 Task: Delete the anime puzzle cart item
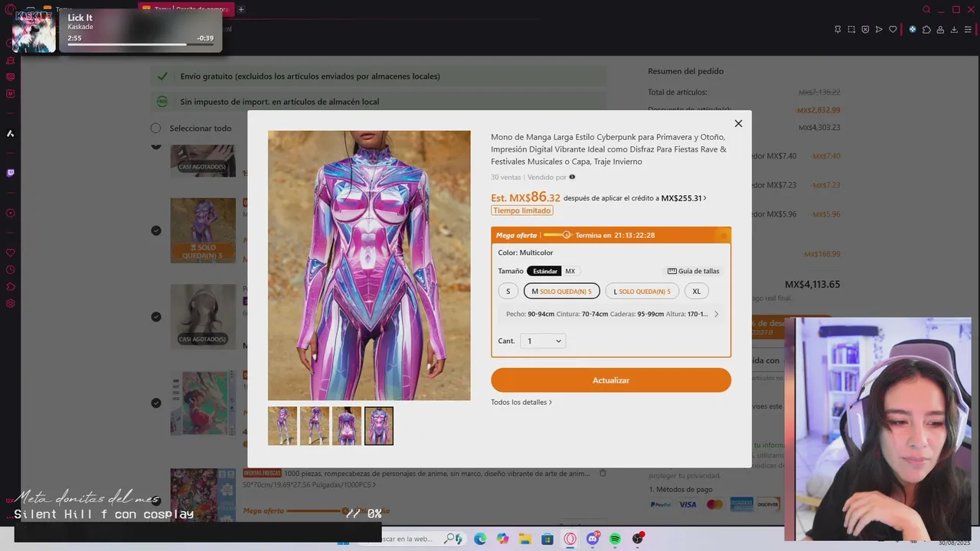(x=603, y=473)
